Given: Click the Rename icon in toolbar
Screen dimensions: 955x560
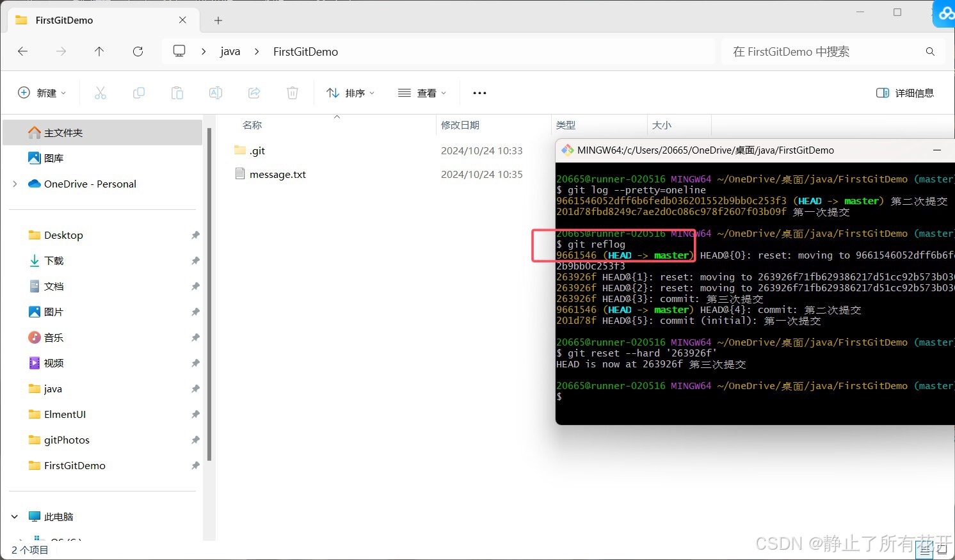Looking at the screenshot, I should click(x=216, y=93).
